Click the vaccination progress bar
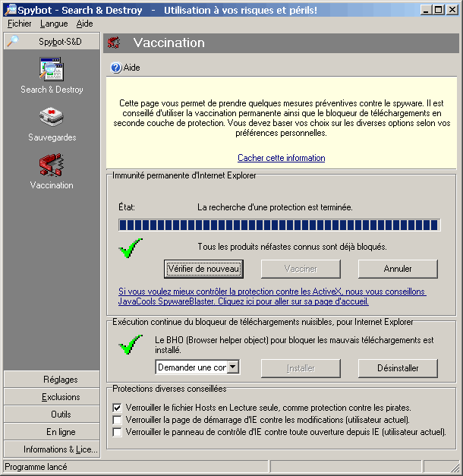Viewport: 463px width, 476px height. click(x=279, y=225)
